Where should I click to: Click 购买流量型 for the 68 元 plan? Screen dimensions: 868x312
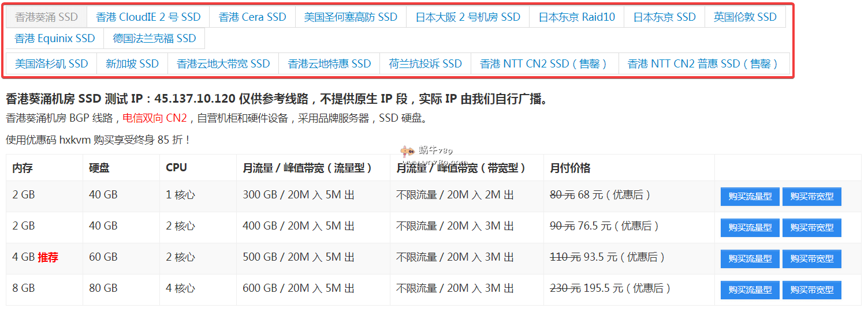(750, 197)
